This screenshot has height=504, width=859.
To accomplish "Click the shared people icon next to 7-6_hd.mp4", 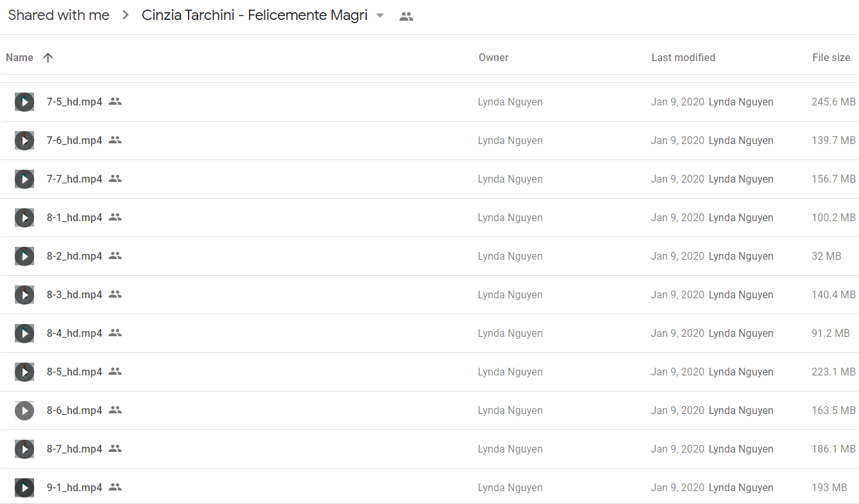I will (115, 140).
